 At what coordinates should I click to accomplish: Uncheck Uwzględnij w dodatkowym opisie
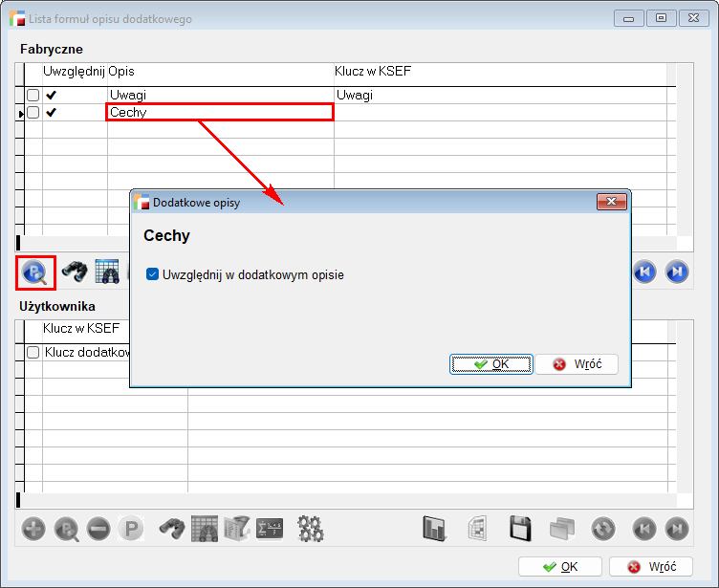tap(152, 274)
